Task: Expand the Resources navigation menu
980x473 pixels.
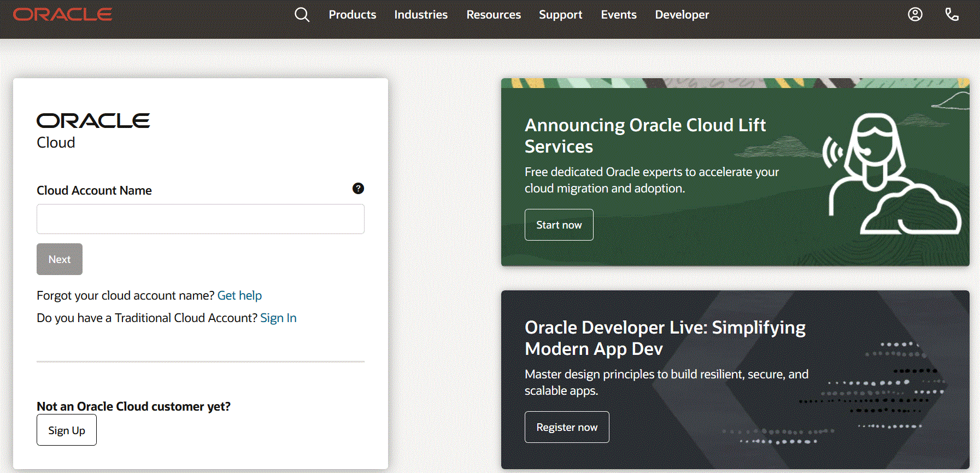Action: coord(494,15)
